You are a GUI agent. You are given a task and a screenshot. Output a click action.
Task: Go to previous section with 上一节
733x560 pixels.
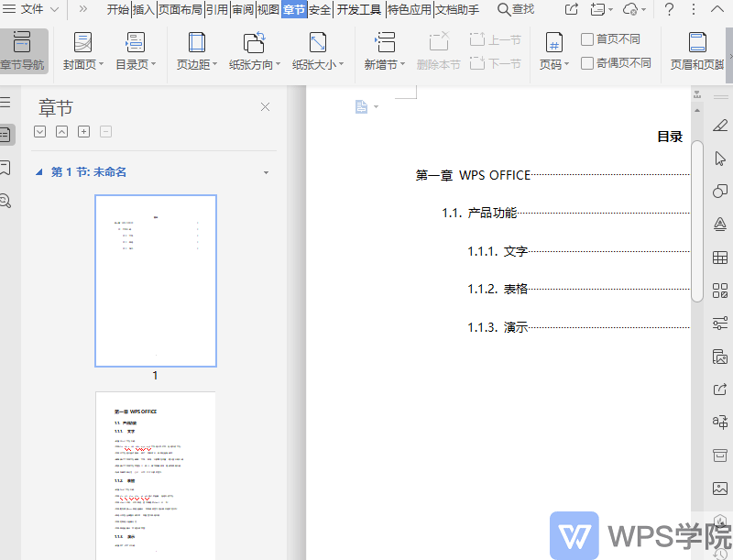(495, 39)
